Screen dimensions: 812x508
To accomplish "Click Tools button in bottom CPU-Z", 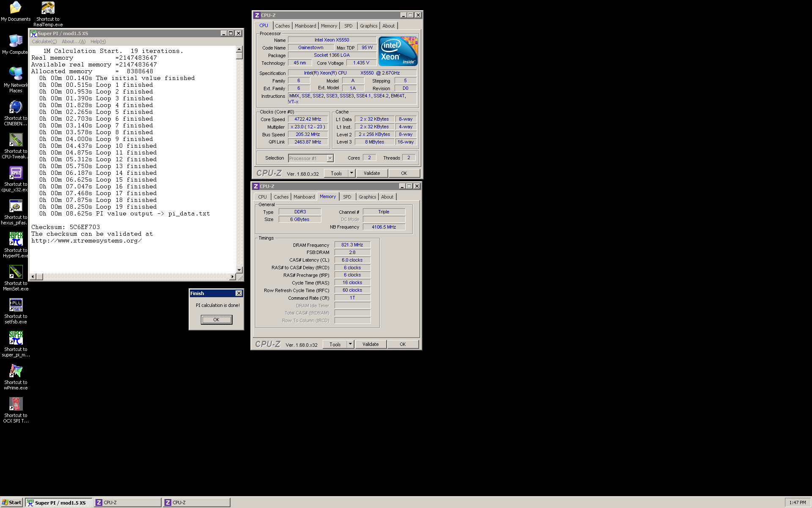I will coord(335,344).
